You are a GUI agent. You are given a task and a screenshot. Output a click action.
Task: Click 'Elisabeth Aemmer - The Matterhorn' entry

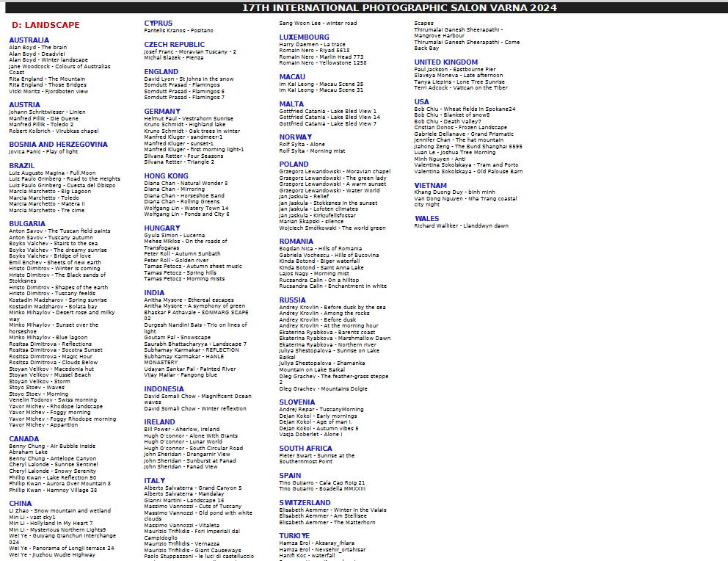click(327, 523)
